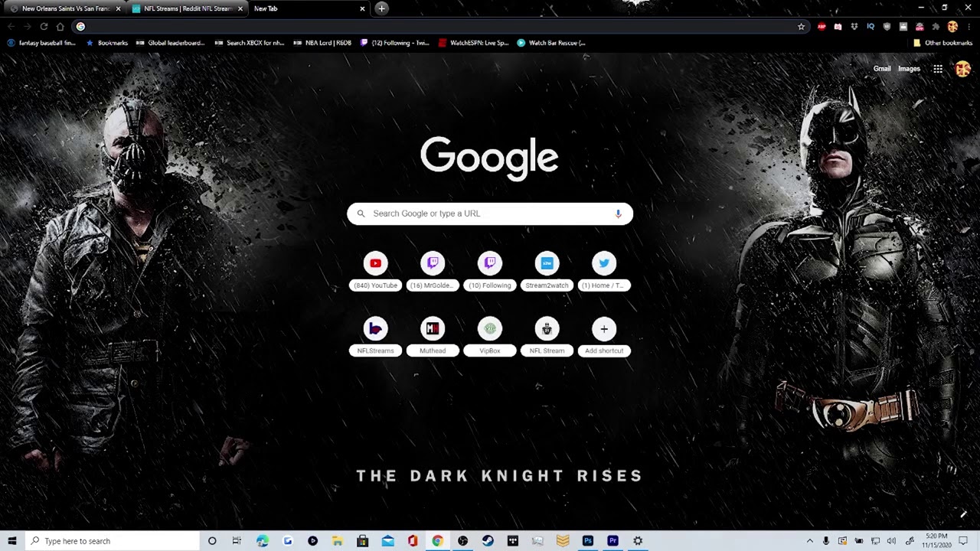Viewport: 980px width, 551px height.
Task: Open the Images link
Action: pyautogui.click(x=909, y=69)
